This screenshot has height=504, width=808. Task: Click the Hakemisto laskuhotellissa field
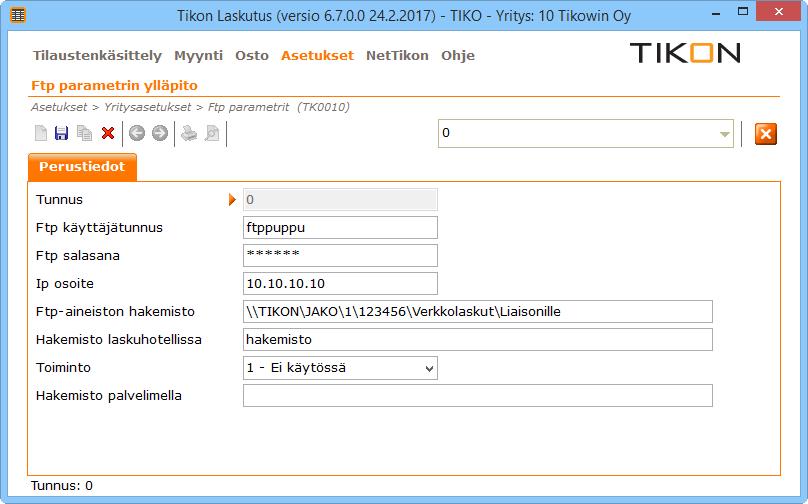point(478,340)
